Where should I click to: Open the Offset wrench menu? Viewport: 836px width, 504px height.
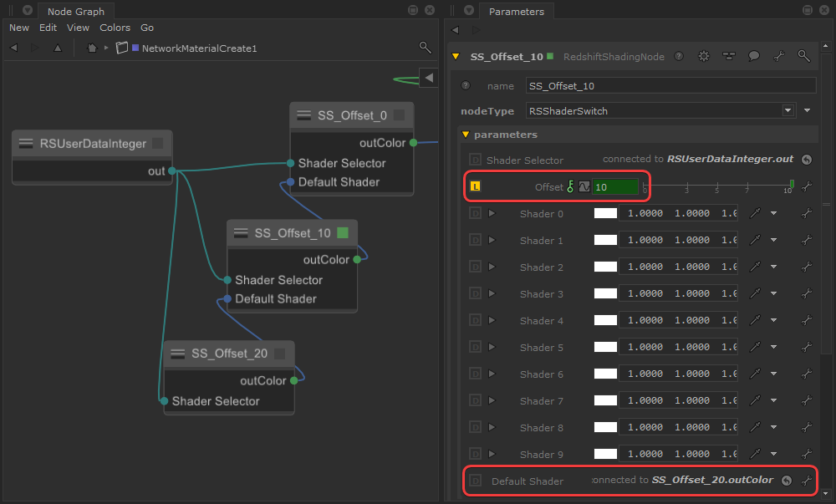(807, 186)
